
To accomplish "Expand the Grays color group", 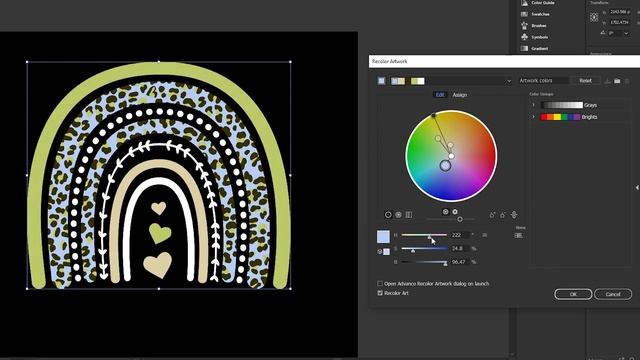I will [x=533, y=105].
